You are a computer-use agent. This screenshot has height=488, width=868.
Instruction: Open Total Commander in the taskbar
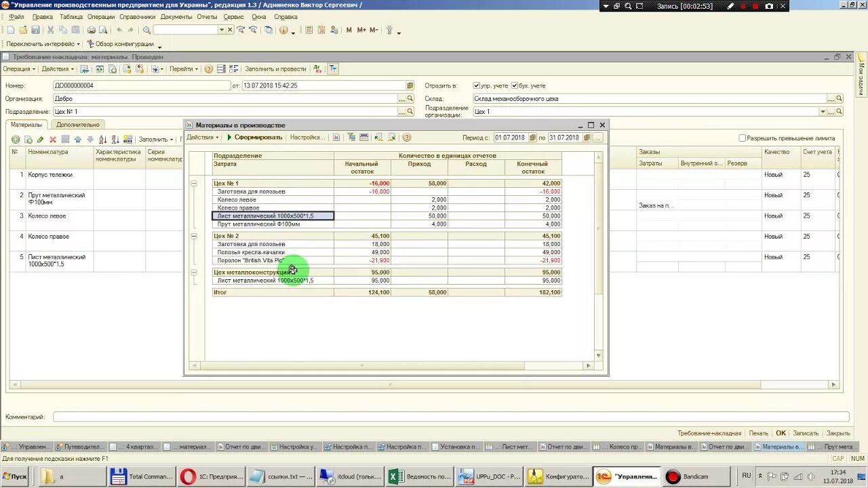pos(142,476)
